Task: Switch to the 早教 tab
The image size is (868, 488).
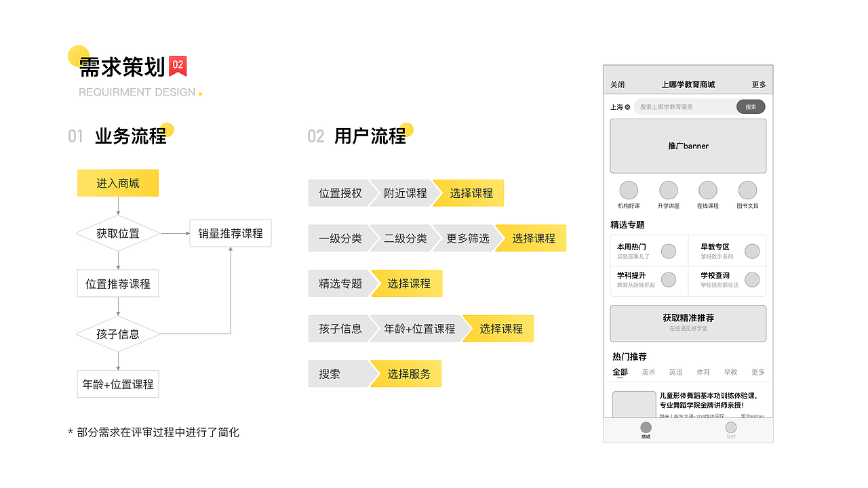Action: pos(730,372)
